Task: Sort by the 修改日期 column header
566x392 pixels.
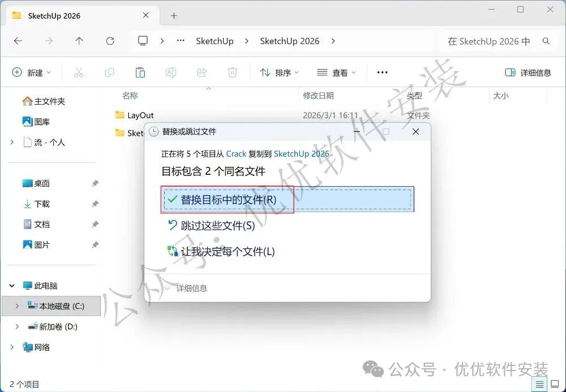Action: 318,96
